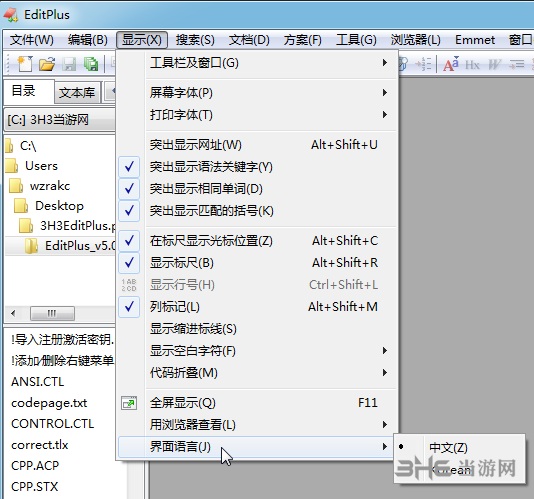Image resolution: width=534 pixels, height=499 pixels.
Task: Click the left scroll arrow of directory tree
Action: (13, 313)
